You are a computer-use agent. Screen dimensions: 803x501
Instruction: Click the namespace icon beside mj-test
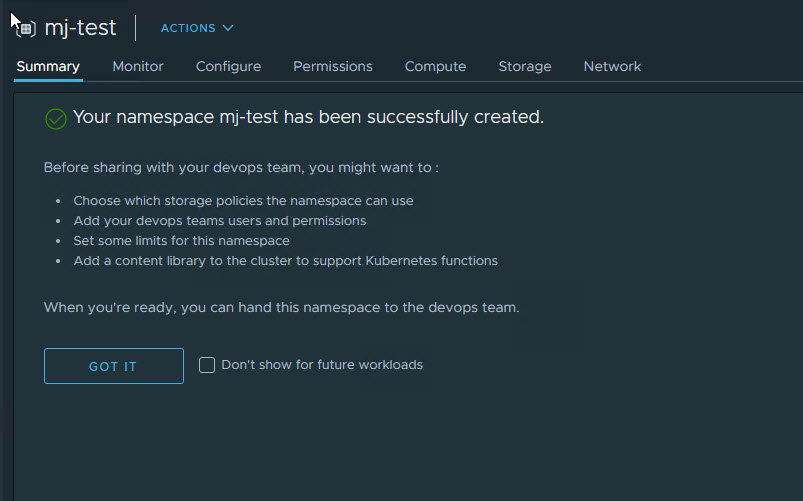tap(25, 28)
